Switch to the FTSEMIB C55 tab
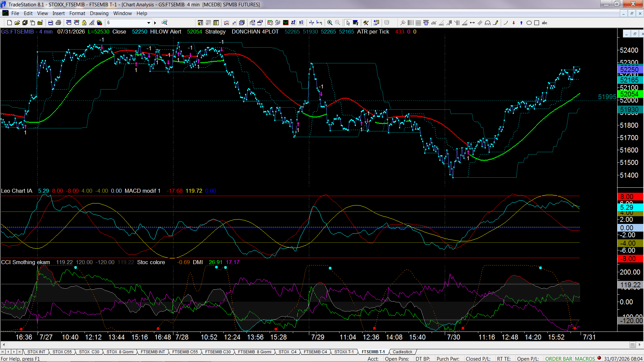 point(185,352)
